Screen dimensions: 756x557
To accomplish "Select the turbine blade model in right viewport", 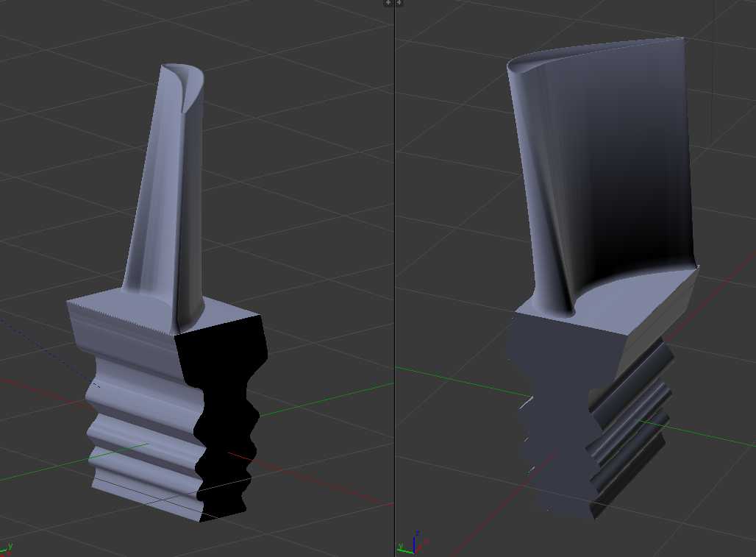I will [602, 278].
